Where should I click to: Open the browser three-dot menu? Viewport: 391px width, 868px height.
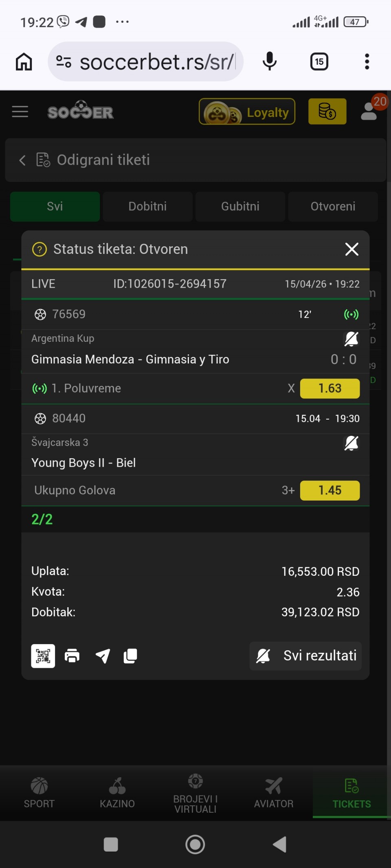pyautogui.click(x=367, y=62)
